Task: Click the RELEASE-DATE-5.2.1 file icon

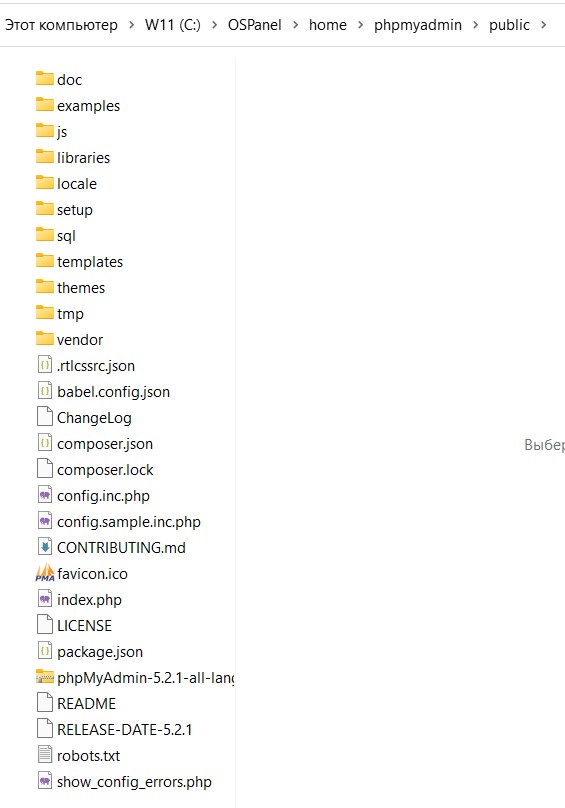Action: tap(45, 729)
